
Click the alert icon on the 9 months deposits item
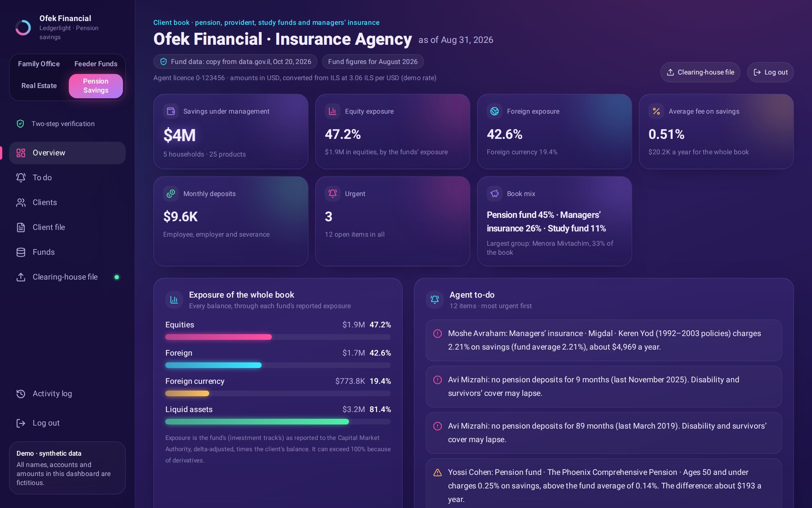coord(438,380)
